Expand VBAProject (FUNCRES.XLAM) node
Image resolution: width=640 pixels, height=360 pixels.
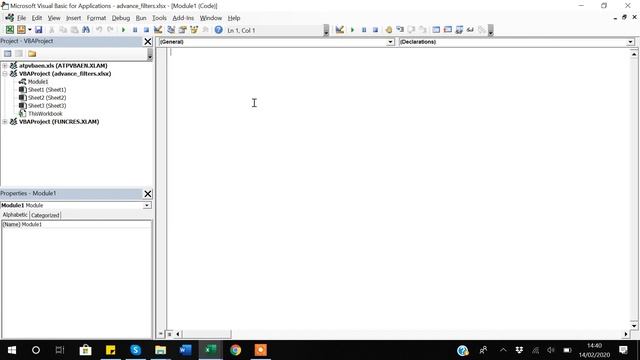[5, 122]
